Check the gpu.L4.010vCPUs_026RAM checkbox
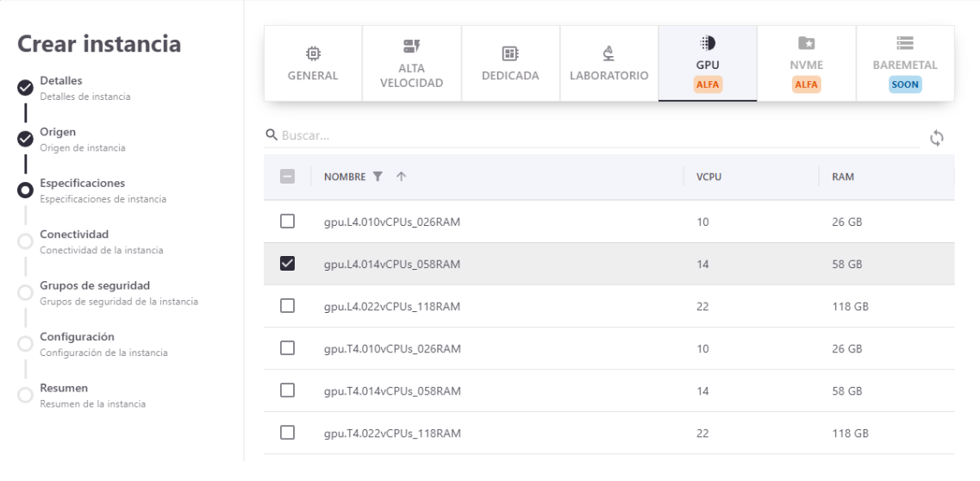Viewport: 980px width, 481px height. (288, 222)
